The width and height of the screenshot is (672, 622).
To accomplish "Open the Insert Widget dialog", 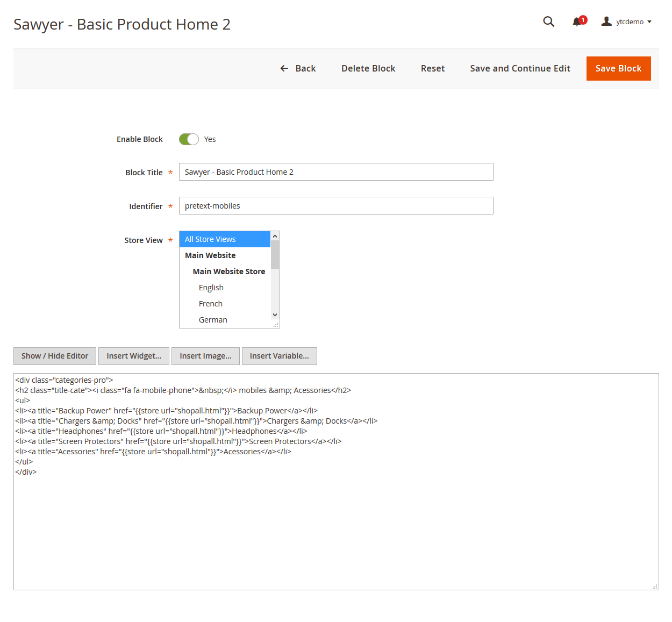I will tap(134, 356).
